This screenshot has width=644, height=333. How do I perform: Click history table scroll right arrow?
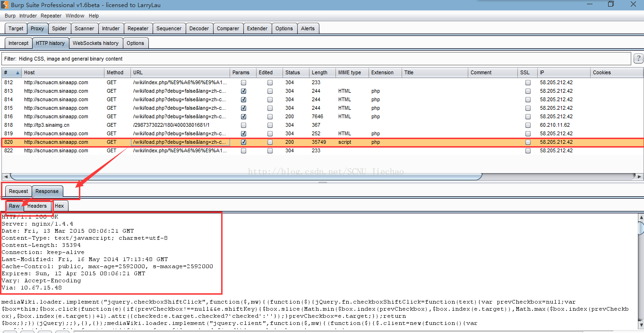(x=640, y=176)
